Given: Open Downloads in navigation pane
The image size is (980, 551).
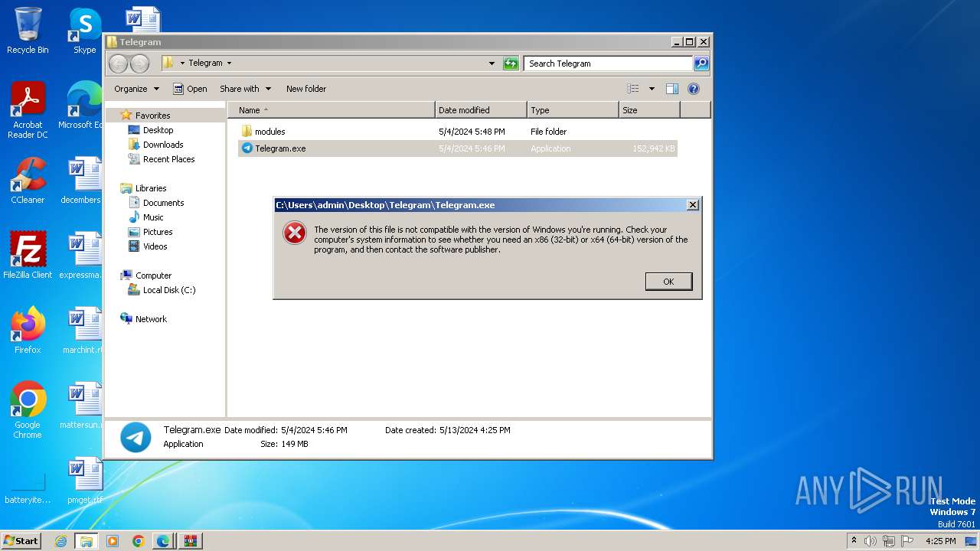Looking at the screenshot, I should (163, 145).
